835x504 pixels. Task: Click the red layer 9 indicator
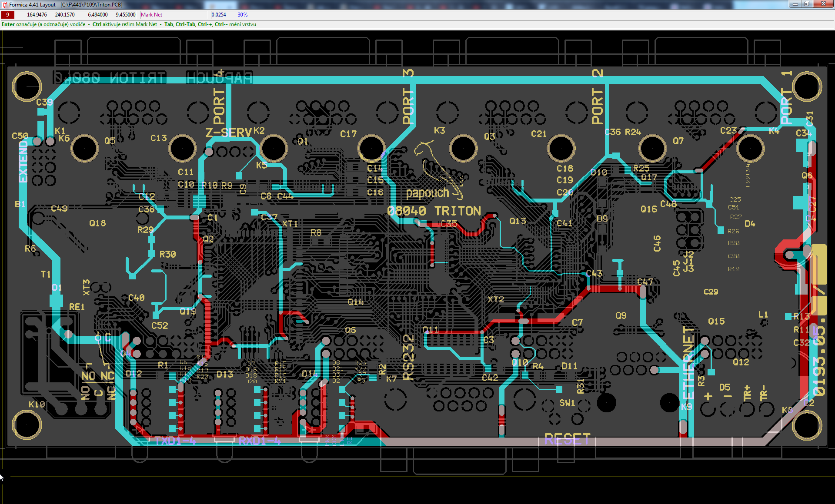click(8, 15)
